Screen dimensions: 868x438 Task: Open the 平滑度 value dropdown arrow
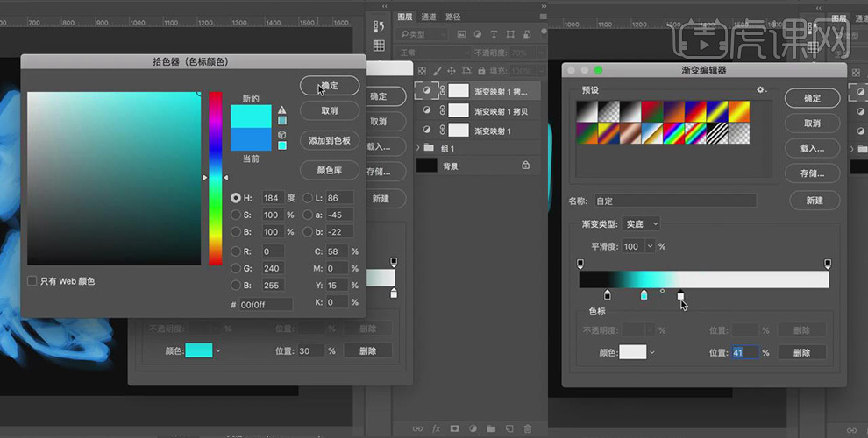click(650, 246)
